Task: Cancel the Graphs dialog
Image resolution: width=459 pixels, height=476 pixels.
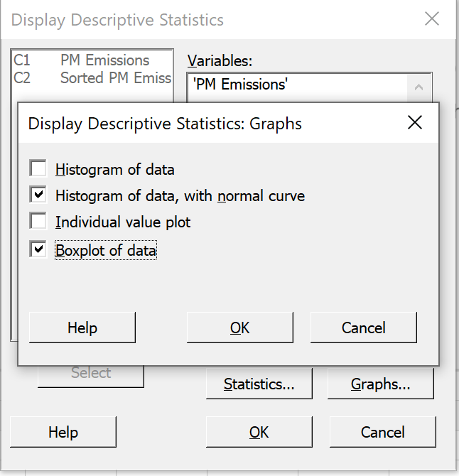Action: [x=363, y=328]
